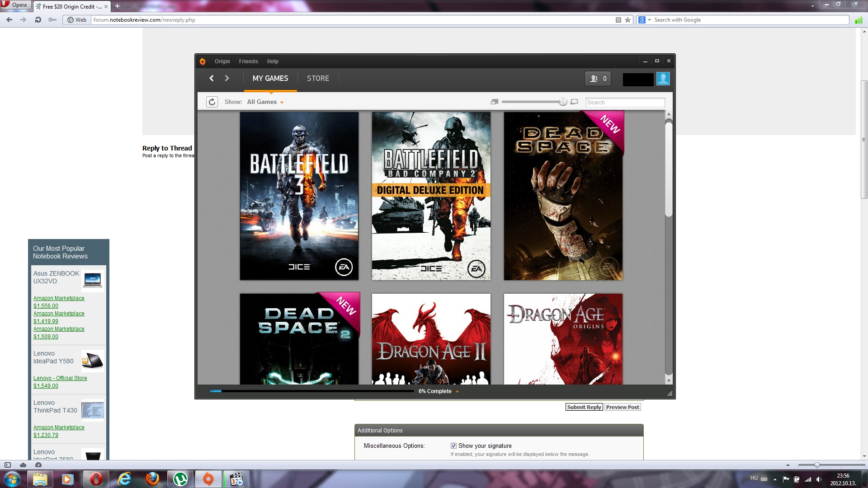Select Dead Space 2 game tile

(299, 339)
